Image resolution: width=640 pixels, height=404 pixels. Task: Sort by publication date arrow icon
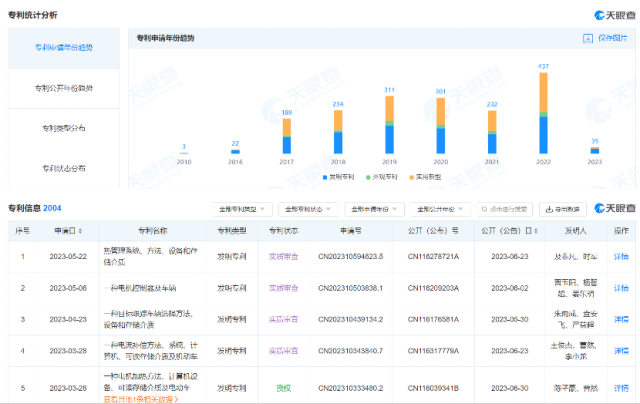tap(536, 231)
